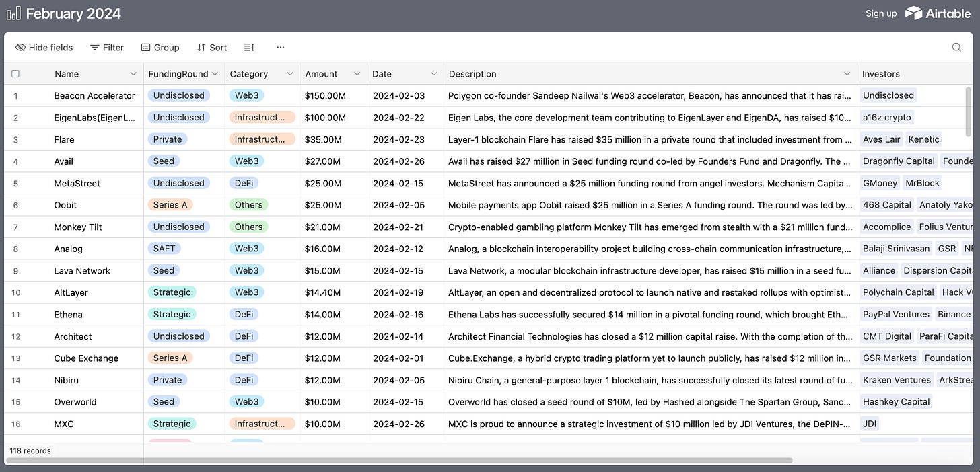Click the Balaji Srinivasan investor tag
This screenshot has width=980, height=472.
pos(896,248)
